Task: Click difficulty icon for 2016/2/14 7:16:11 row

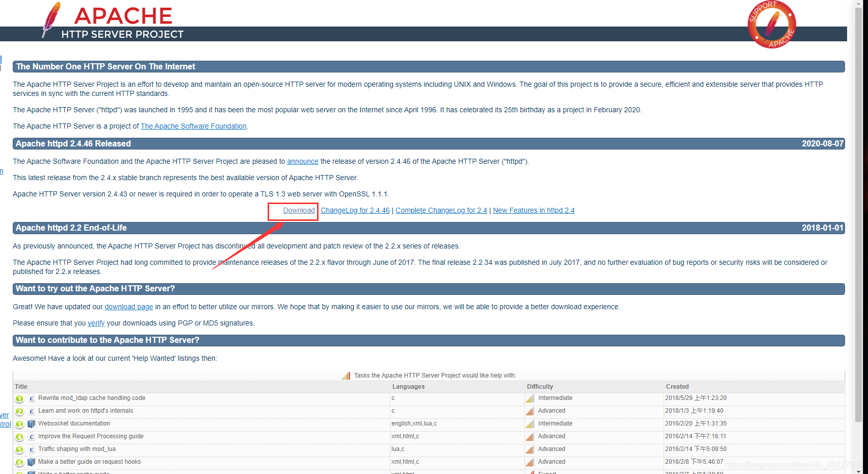Action: coord(530,437)
